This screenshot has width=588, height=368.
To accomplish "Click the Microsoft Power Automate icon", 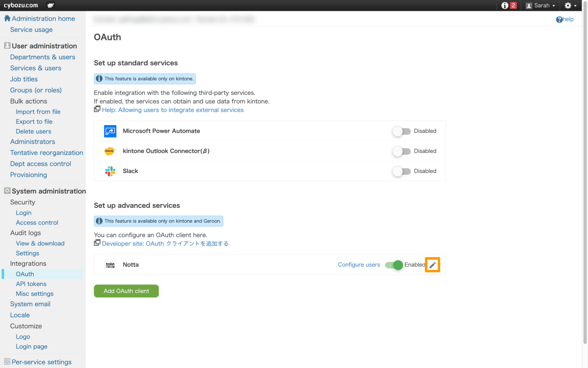I will tap(110, 131).
